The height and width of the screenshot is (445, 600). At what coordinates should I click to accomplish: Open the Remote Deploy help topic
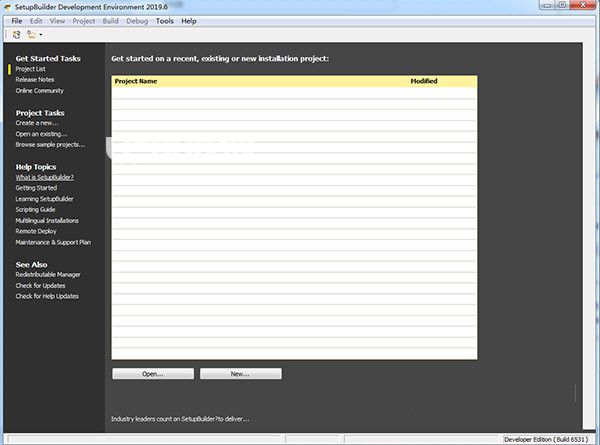pos(36,231)
